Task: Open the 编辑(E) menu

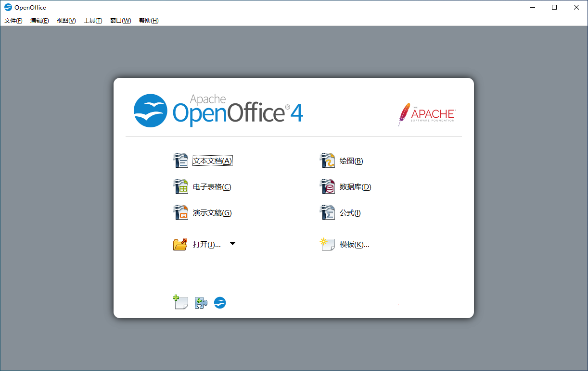Action: [39, 21]
